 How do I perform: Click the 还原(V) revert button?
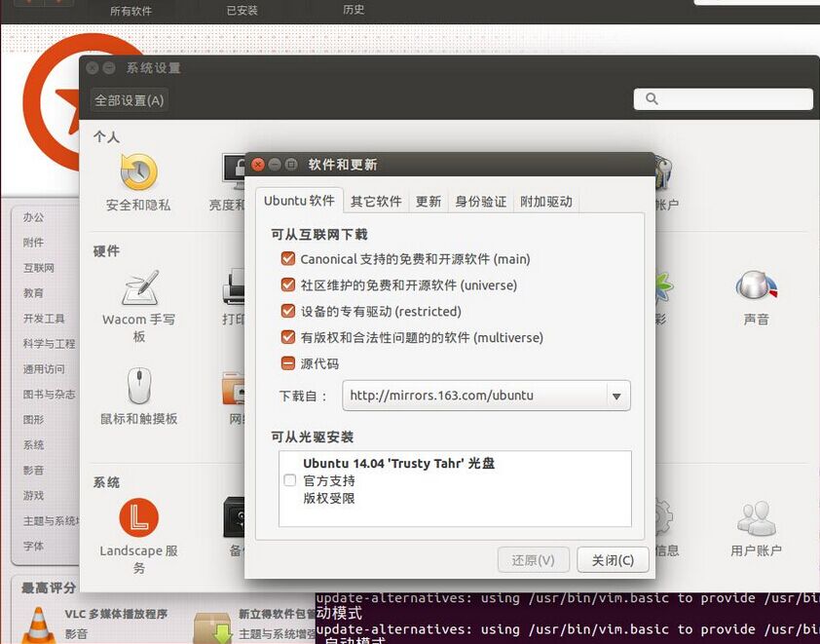tap(534, 560)
